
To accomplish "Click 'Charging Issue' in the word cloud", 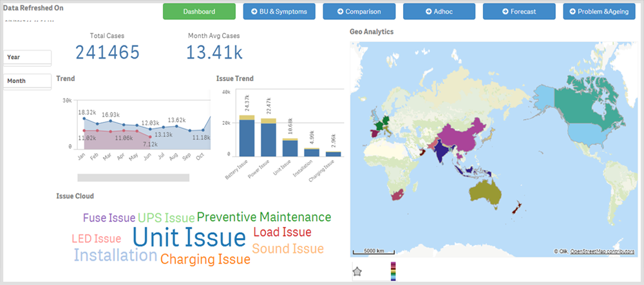I will point(205,259).
